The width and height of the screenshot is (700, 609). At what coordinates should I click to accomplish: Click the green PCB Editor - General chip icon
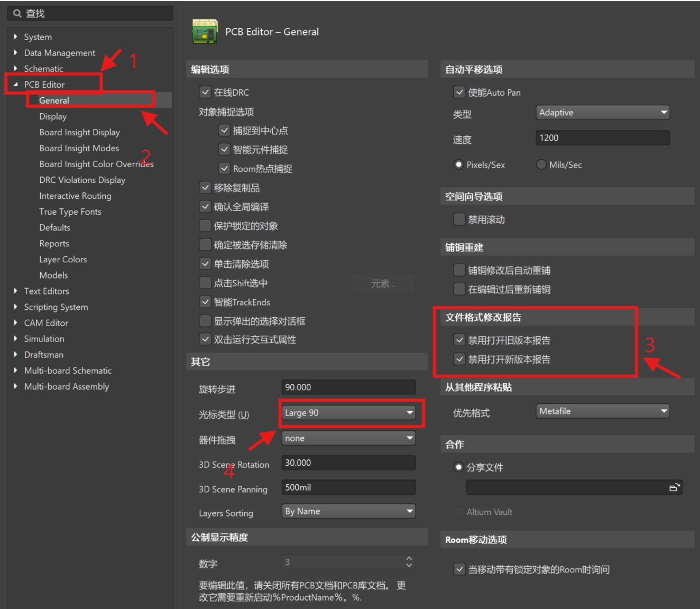tap(205, 31)
